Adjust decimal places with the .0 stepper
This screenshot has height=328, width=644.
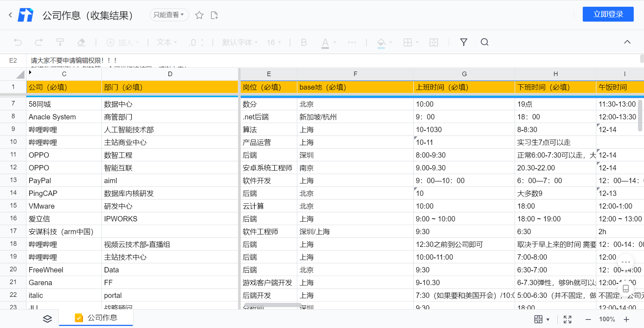(x=196, y=43)
